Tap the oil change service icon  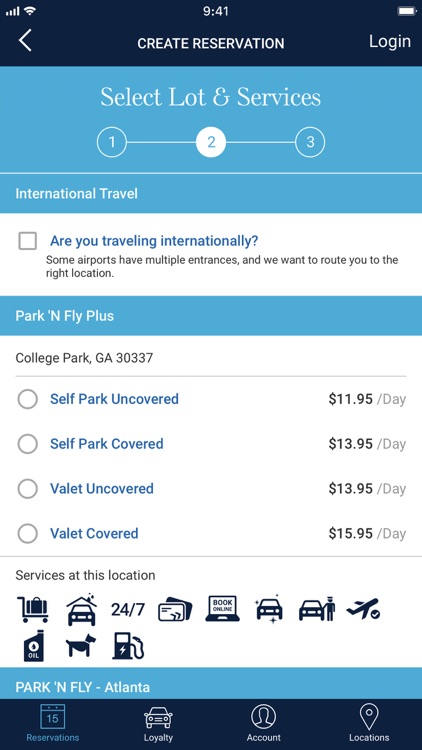(34, 646)
